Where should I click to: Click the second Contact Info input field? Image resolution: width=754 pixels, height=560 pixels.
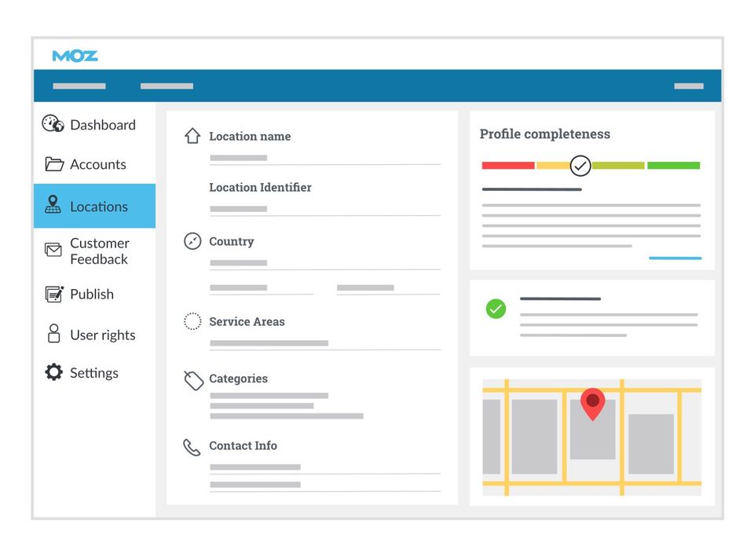coord(325,485)
